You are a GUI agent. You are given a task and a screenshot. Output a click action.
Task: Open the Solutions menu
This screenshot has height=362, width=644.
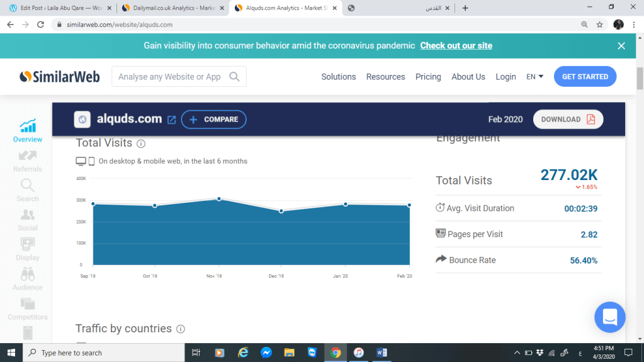pos(338,77)
